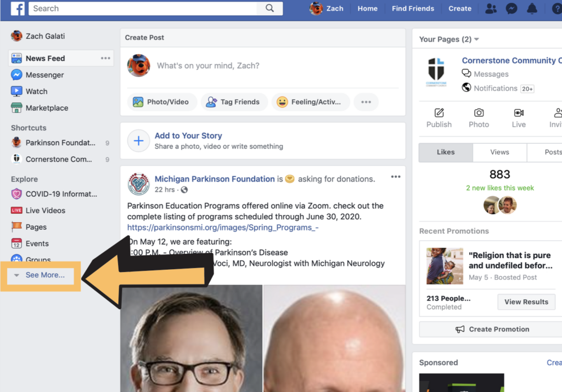
Task: Open Create in top bar
Action: pos(459,8)
